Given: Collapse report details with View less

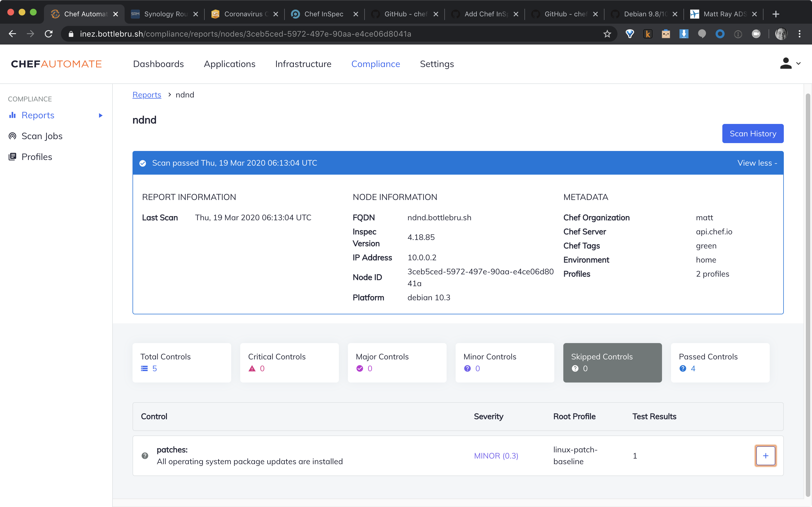Looking at the screenshot, I should pos(757,163).
